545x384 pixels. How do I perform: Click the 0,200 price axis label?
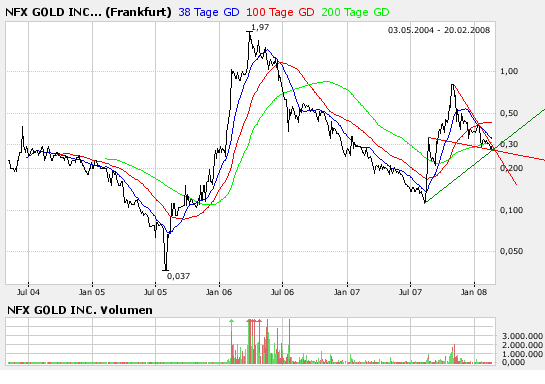pos(511,168)
